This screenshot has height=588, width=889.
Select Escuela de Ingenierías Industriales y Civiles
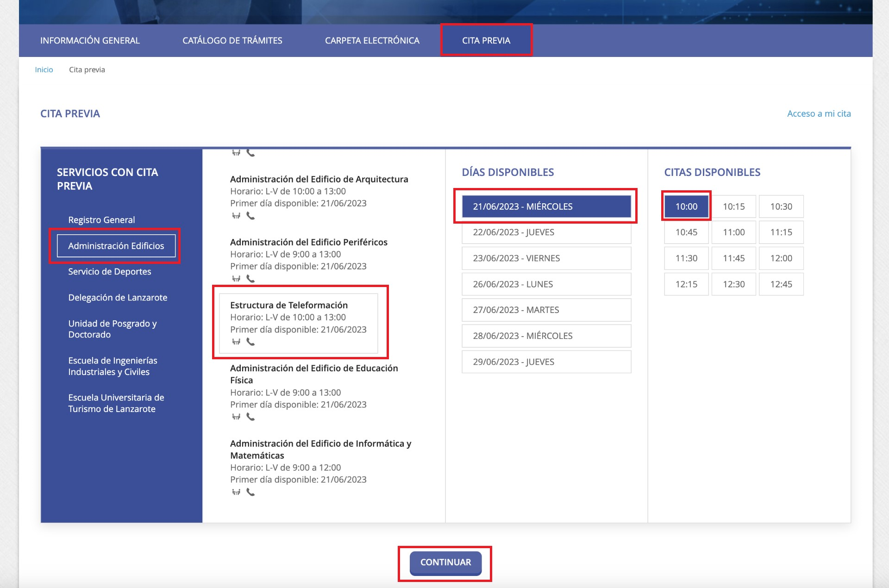[x=113, y=366]
